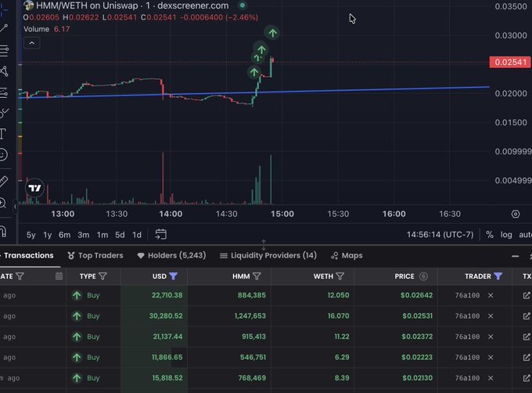Select the Text annotation tool

[3, 134]
